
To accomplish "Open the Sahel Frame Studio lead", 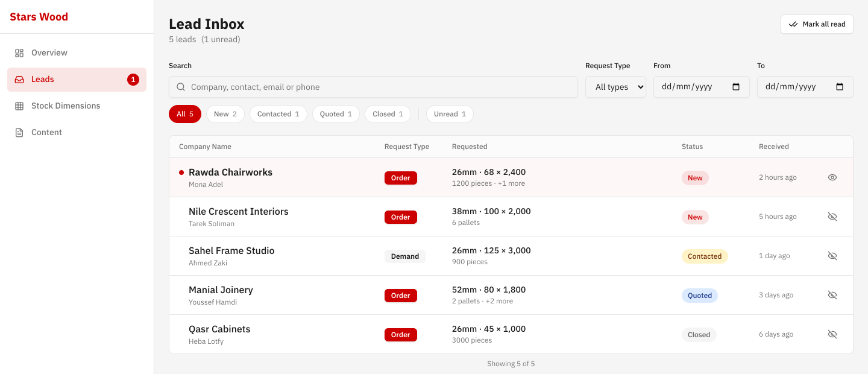I will (511, 256).
